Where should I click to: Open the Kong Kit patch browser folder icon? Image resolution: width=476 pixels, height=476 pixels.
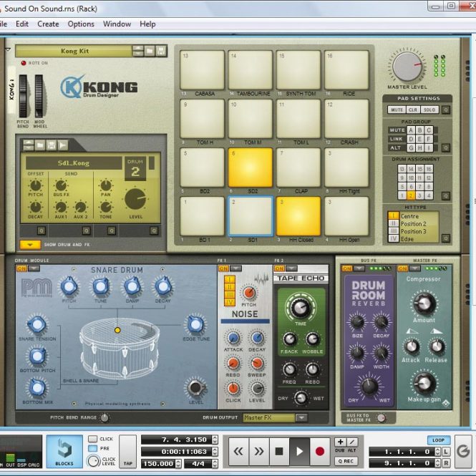[x=150, y=51]
